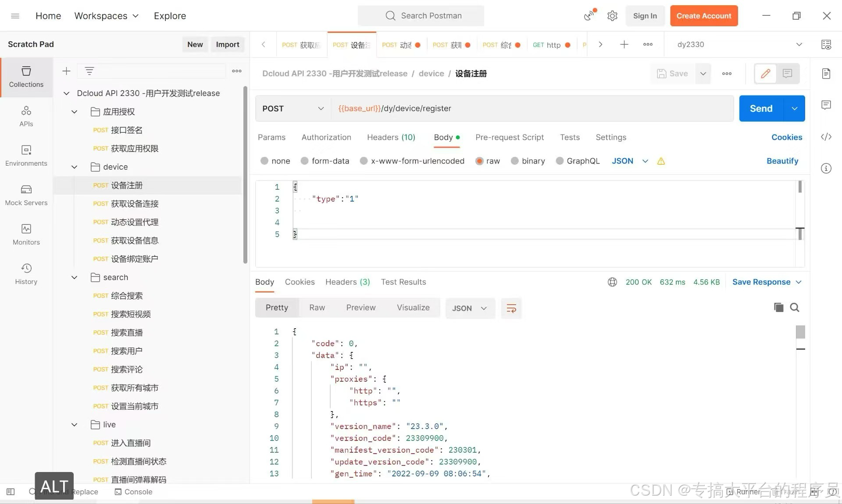The image size is (842, 504).
Task: Open the Send options dropdown arrow
Action: [794, 109]
